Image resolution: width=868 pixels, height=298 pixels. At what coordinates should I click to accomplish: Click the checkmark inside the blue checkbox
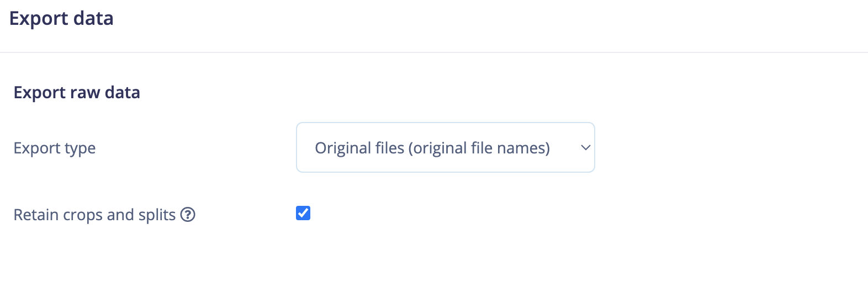303,213
